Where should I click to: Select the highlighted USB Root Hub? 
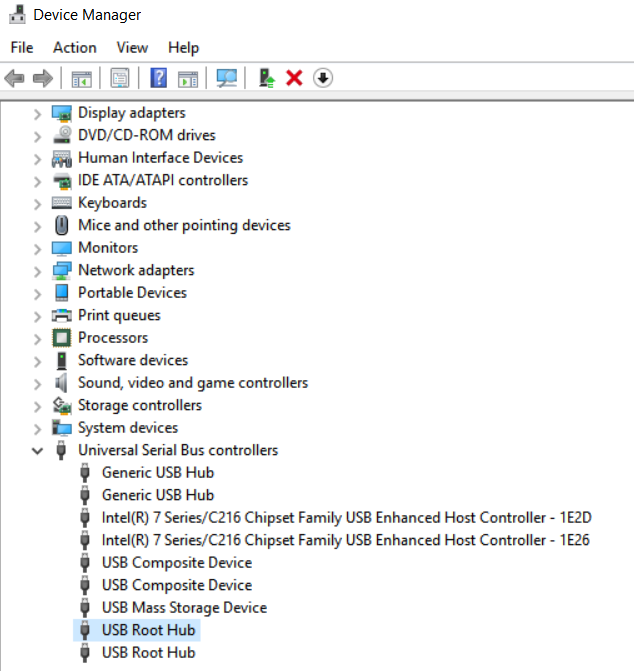click(148, 630)
